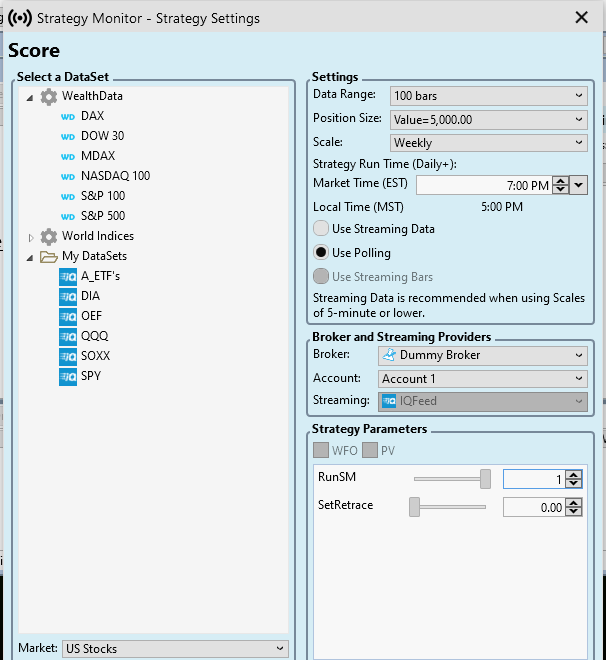
Task: Select Use Streaming Bars radio button
Action: coord(321,277)
